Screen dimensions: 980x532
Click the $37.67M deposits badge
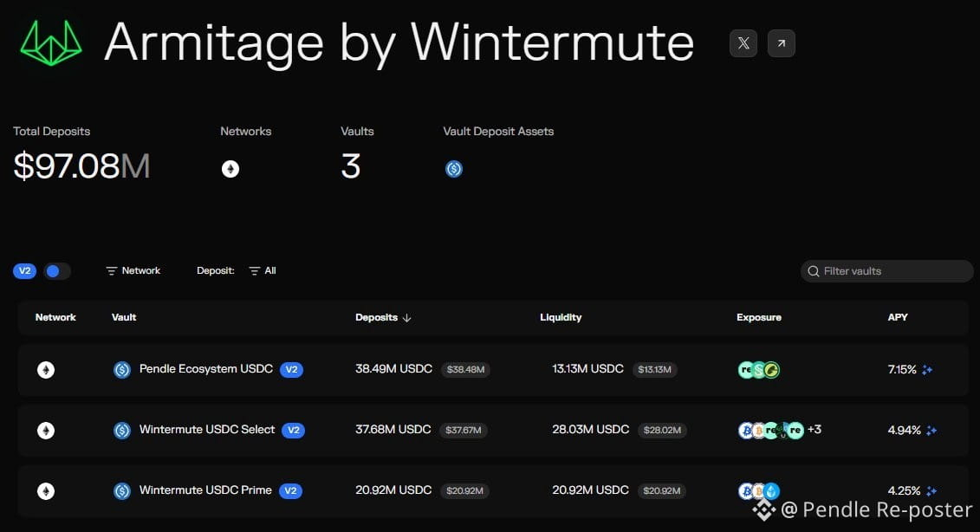(x=463, y=430)
